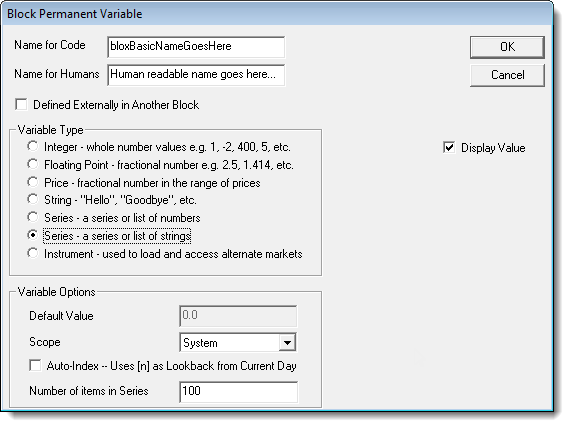This screenshot has width=569, height=427.
Task: Click the Name for Humans field
Action: 196,75
